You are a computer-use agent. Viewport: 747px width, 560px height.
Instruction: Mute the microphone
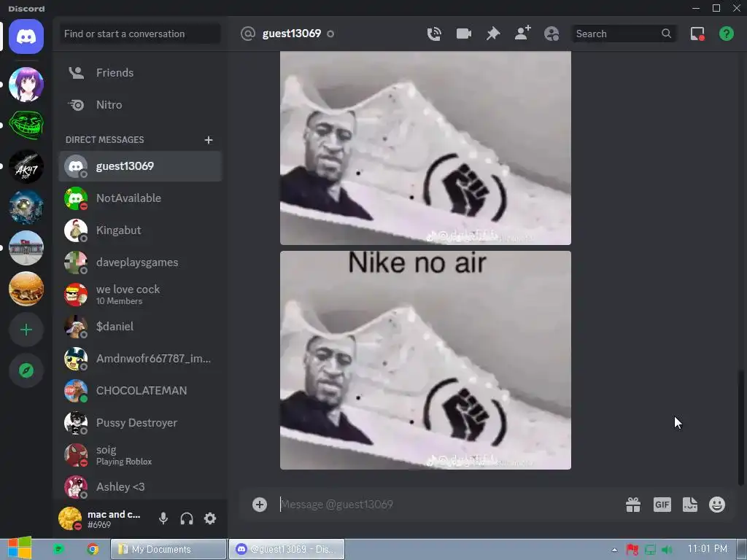(x=163, y=518)
